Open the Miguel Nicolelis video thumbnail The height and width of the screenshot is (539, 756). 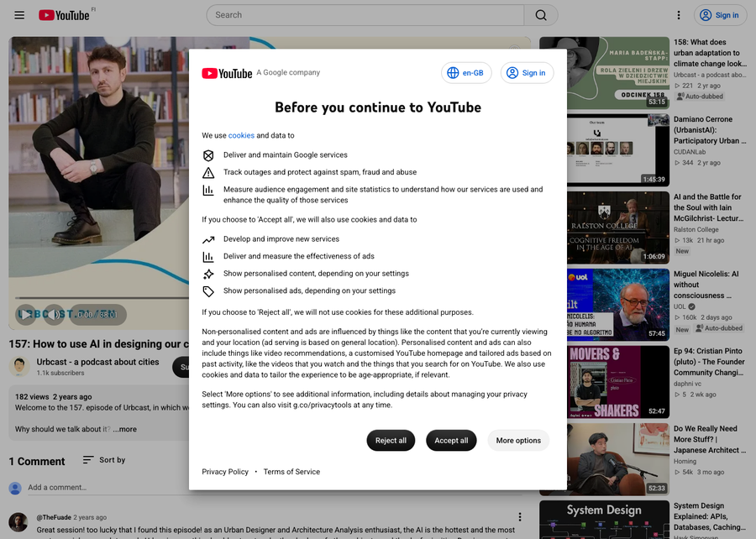pos(618,305)
